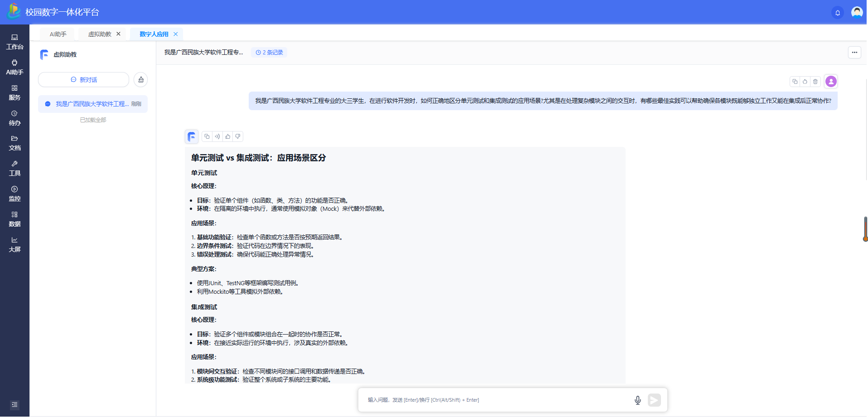Close the 虚拟助教 tab
The height and width of the screenshot is (418, 868).
119,34
